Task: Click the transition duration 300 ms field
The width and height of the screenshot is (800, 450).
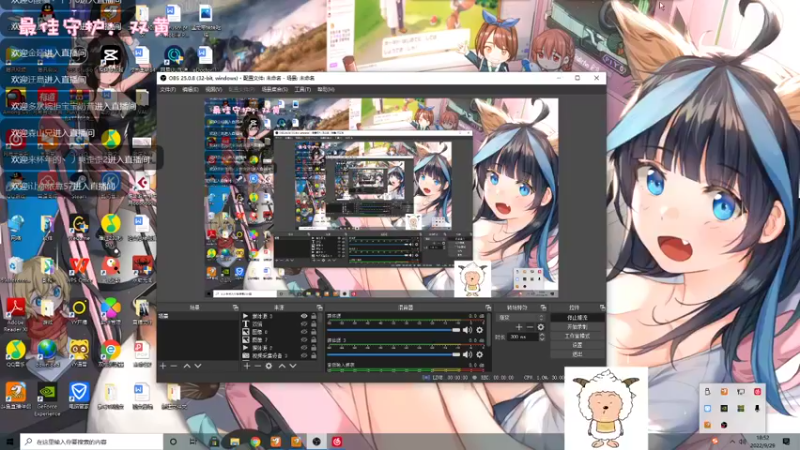Action: (x=522, y=337)
